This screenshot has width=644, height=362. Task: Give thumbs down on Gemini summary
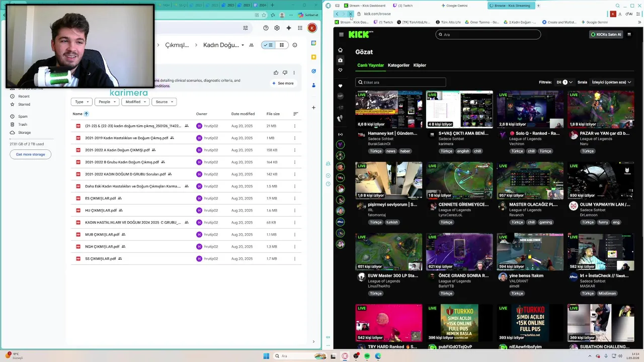pyautogui.click(x=285, y=73)
